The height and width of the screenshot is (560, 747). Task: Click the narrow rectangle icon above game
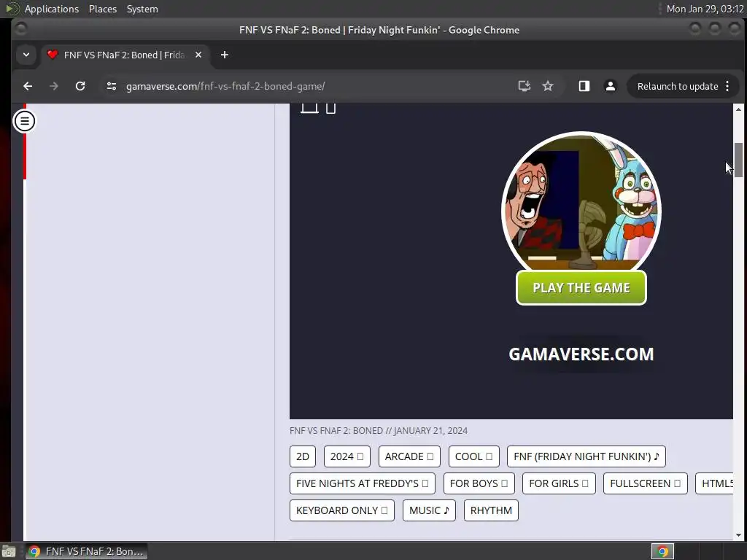330,108
